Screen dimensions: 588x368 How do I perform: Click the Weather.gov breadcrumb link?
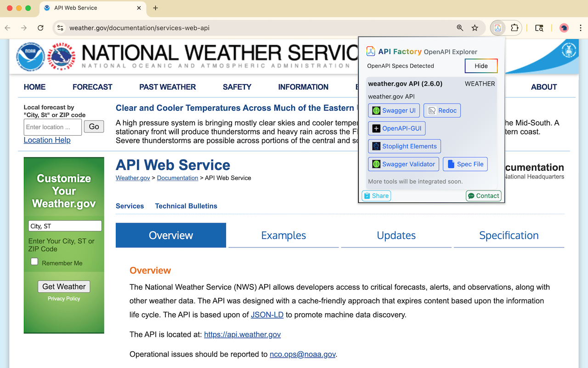pyautogui.click(x=133, y=178)
